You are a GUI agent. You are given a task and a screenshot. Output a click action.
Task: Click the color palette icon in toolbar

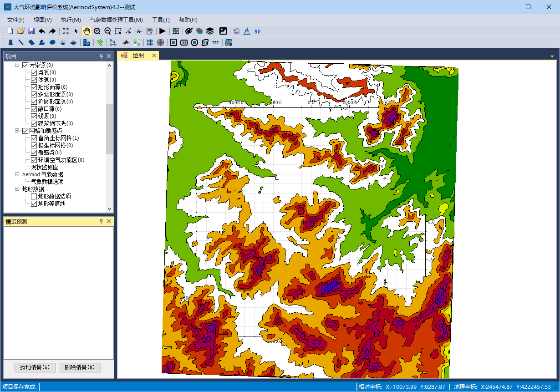[189, 31]
